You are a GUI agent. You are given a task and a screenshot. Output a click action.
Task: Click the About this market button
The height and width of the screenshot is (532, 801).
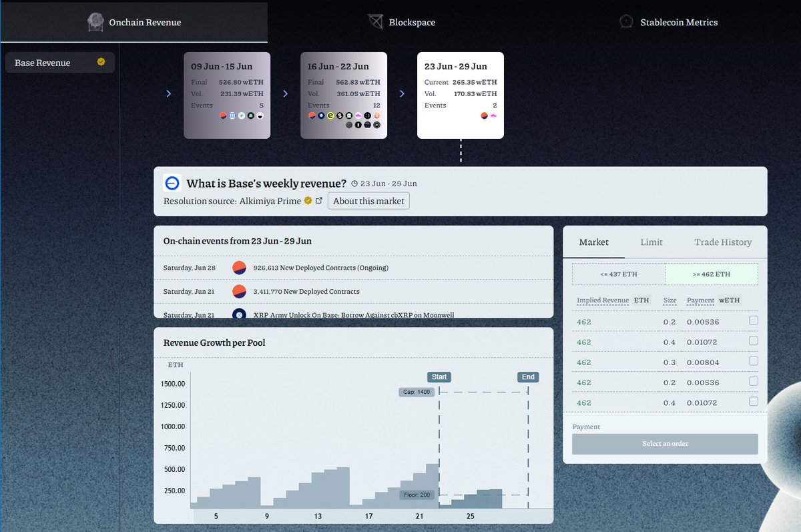pyautogui.click(x=368, y=200)
